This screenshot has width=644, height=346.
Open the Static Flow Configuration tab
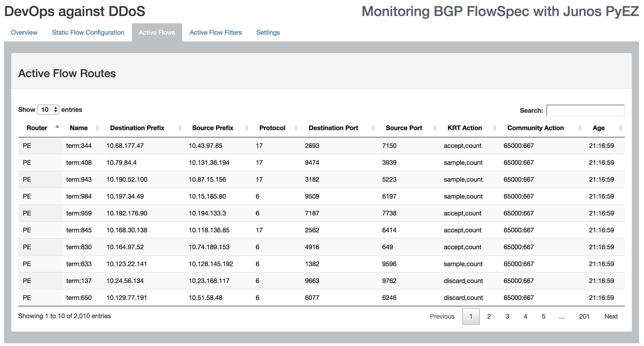(88, 32)
